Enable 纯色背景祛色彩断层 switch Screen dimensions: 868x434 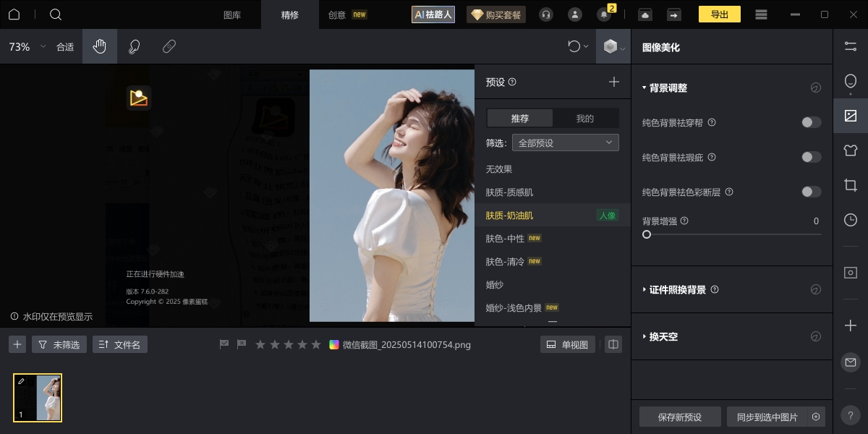[x=811, y=192]
